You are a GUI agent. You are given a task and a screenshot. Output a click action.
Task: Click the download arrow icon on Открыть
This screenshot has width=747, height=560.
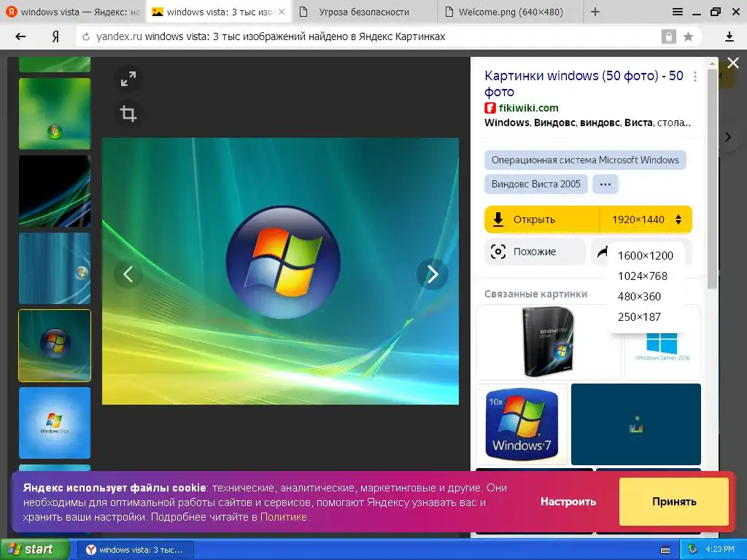coord(498,219)
